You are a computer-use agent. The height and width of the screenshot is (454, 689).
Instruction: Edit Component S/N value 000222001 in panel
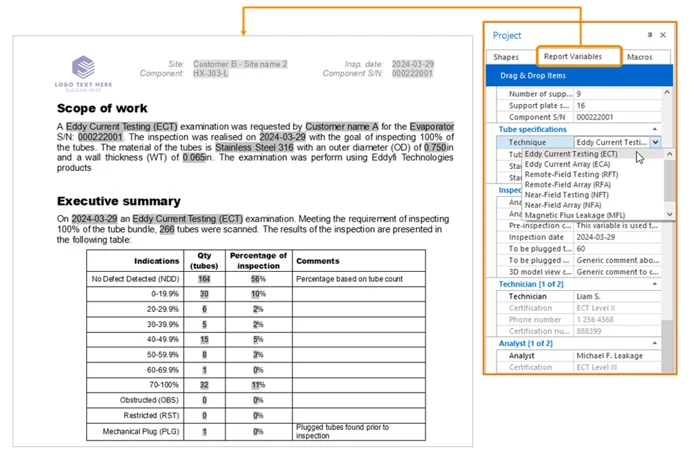[x=617, y=117]
